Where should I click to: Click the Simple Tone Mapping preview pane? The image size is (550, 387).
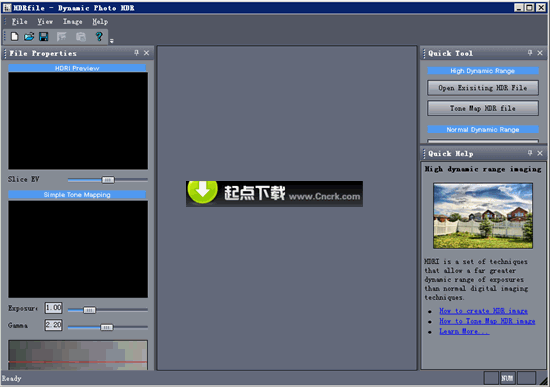click(78, 249)
